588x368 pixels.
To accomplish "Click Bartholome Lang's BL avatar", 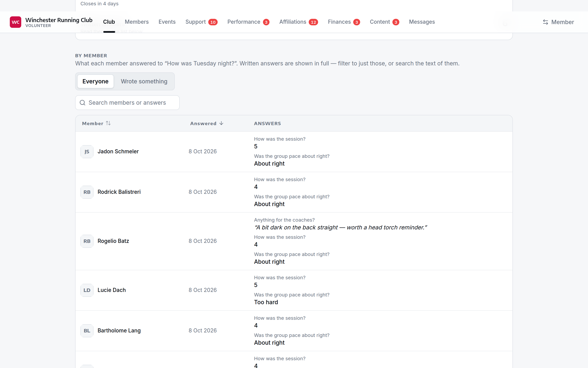I will click(x=87, y=331).
